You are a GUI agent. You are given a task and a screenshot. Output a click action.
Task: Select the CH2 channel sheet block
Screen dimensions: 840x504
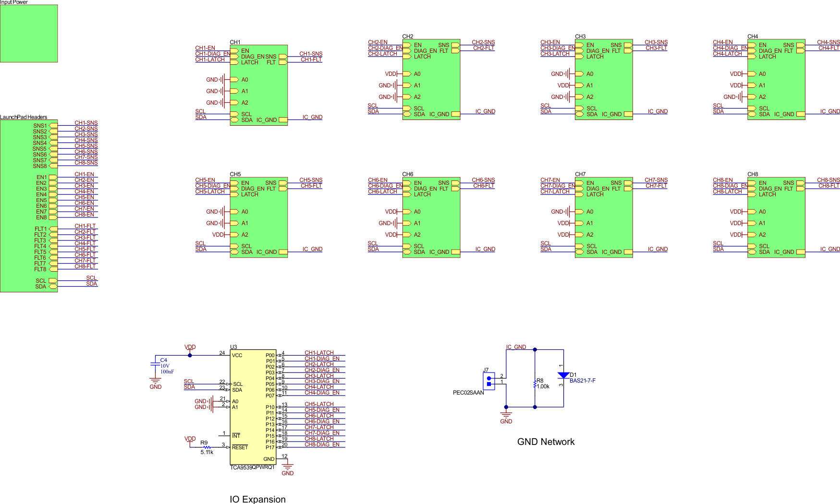click(431, 80)
